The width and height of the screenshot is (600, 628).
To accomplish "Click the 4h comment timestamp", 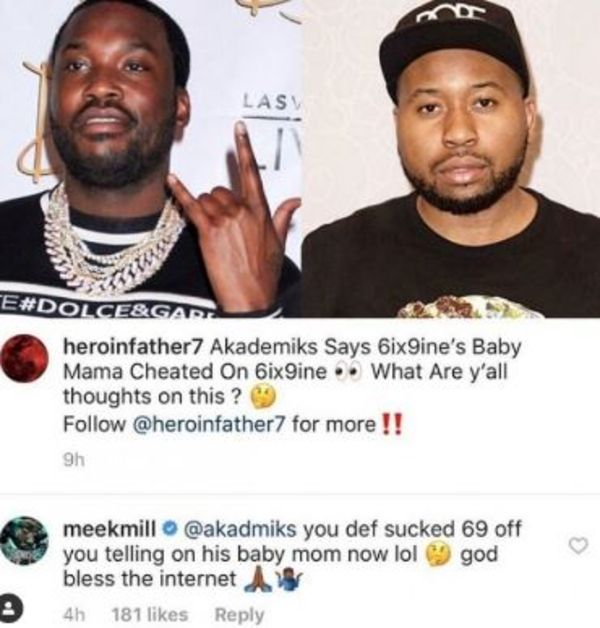I will (x=74, y=614).
